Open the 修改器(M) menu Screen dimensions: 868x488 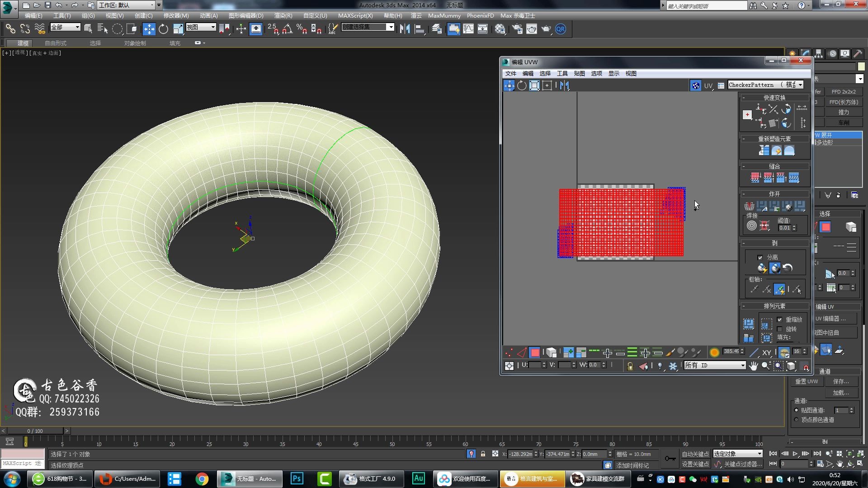[x=176, y=15]
